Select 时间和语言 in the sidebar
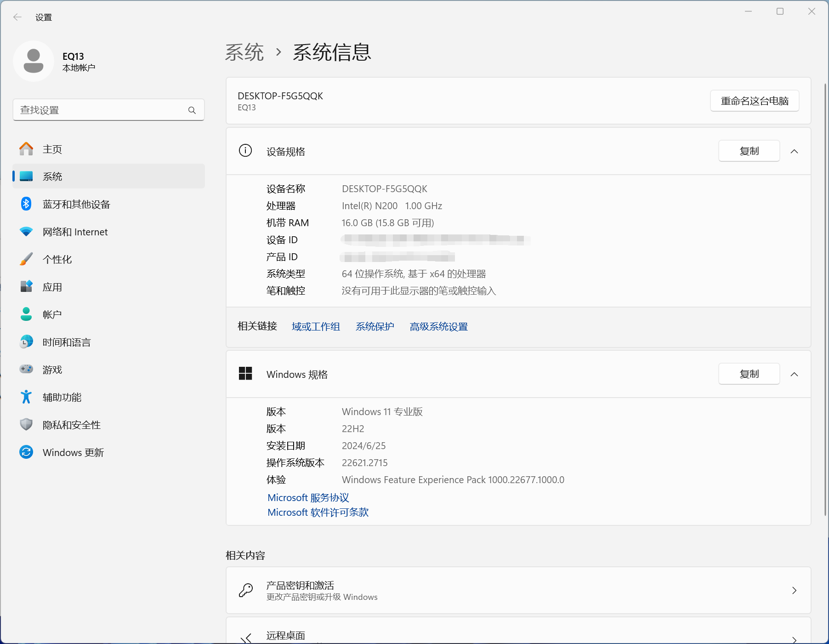The height and width of the screenshot is (644, 829). [x=67, y=342]
